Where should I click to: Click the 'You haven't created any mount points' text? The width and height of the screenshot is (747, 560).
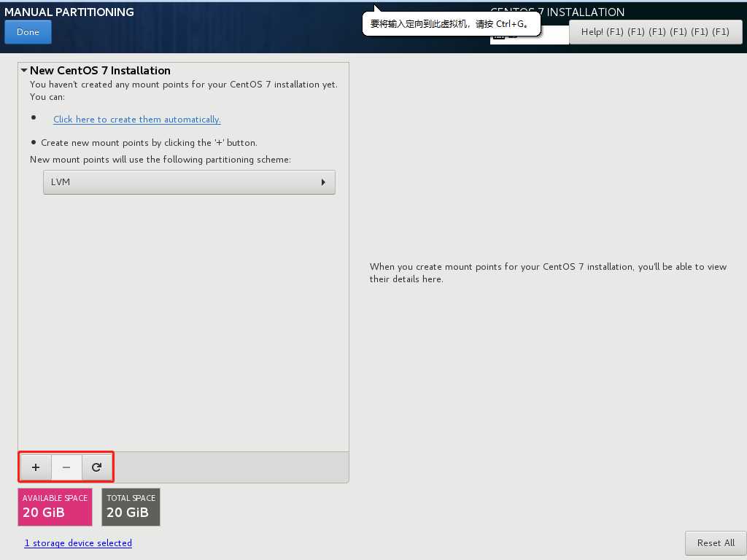[x=183, y=90]
